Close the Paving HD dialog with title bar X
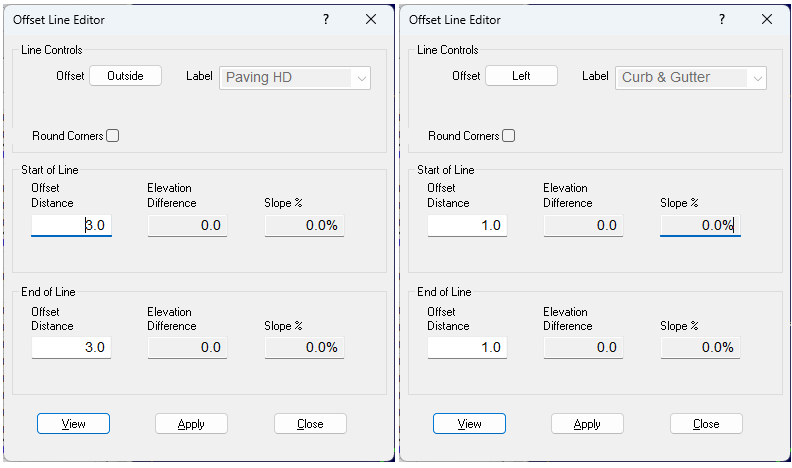Image resolution: width=792 pixels, height=468 pixels. click(x=371, y=19)
